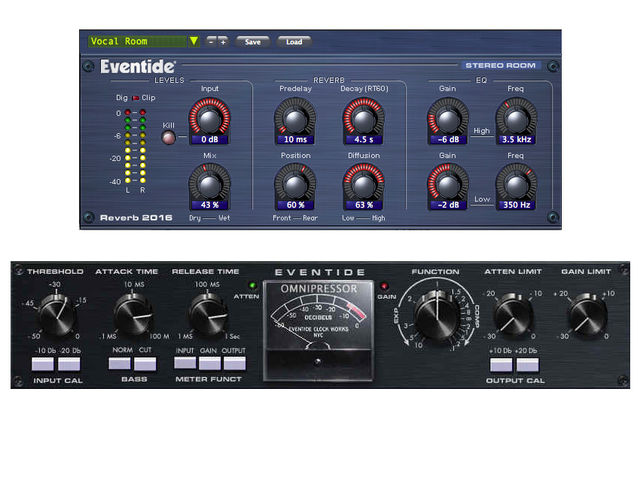Click the 63 % diffusion value readout

[x=363, y=205]
